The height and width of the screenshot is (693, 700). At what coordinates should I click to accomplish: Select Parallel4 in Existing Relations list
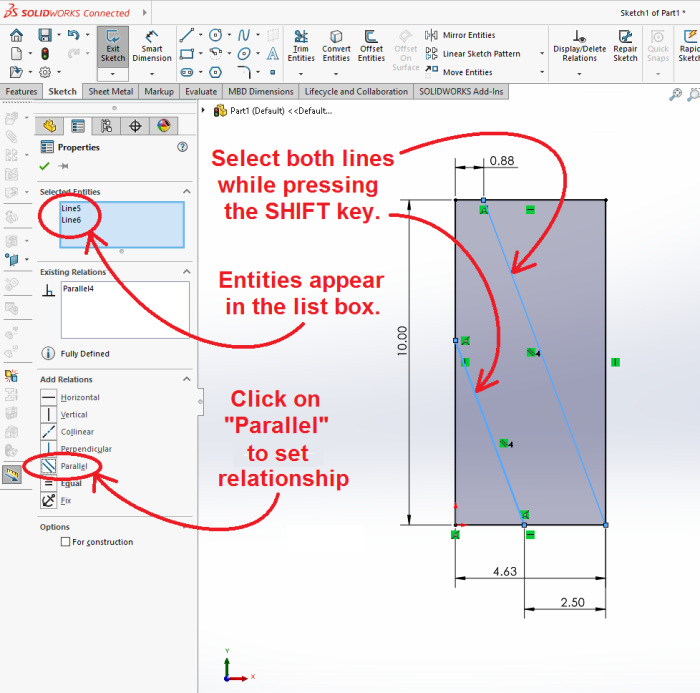point(79,289)
